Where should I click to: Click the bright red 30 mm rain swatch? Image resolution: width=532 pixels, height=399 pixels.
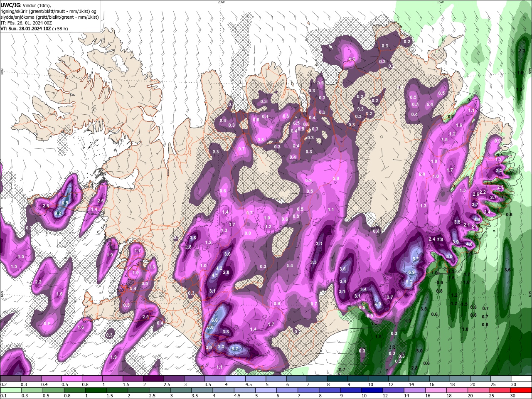click(521, 390)
